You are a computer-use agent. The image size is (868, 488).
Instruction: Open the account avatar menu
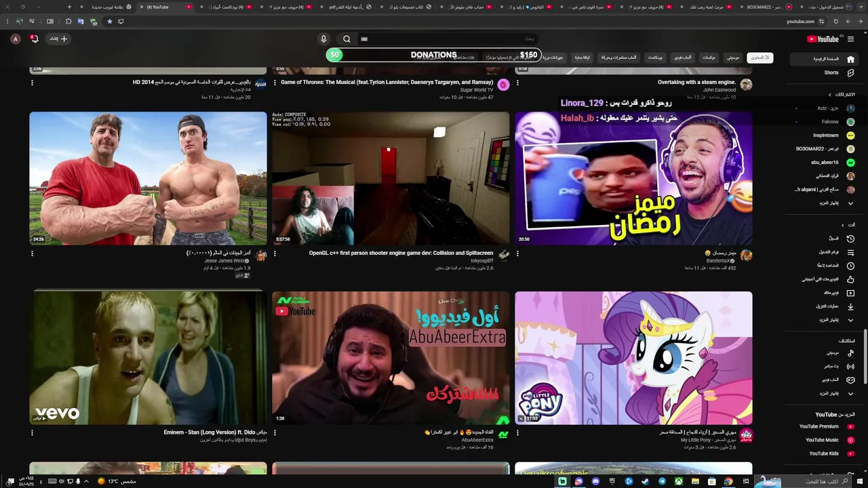15,39
